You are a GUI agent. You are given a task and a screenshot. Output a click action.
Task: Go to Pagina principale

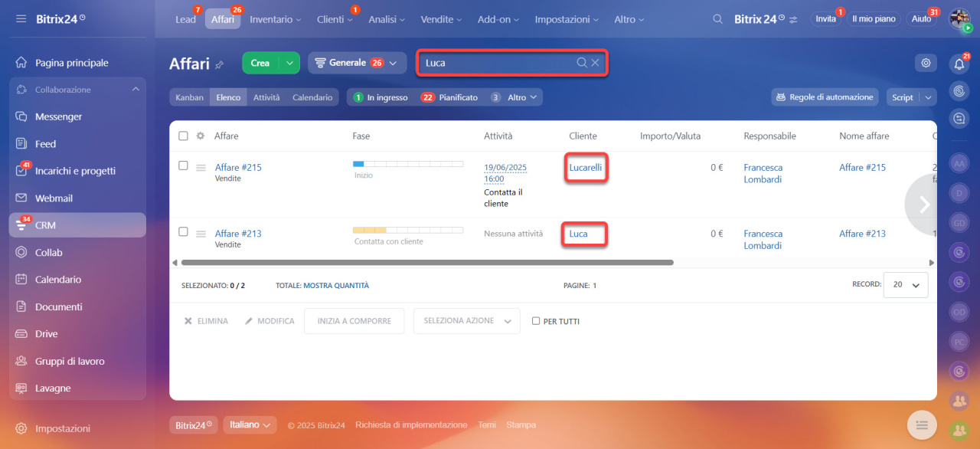click(x=71, y=63)
